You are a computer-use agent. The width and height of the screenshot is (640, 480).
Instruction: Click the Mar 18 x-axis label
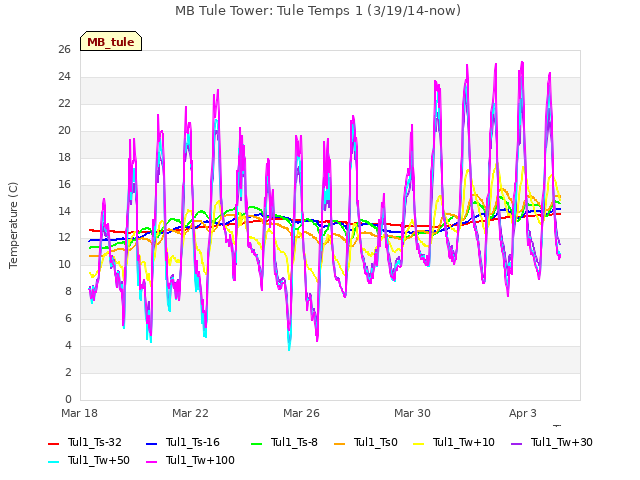80,413
